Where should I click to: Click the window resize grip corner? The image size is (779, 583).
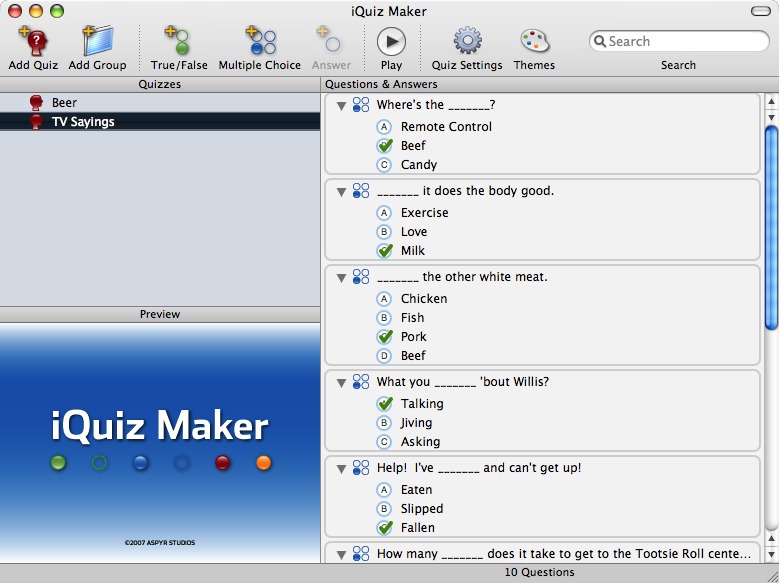tap(772, 576)
